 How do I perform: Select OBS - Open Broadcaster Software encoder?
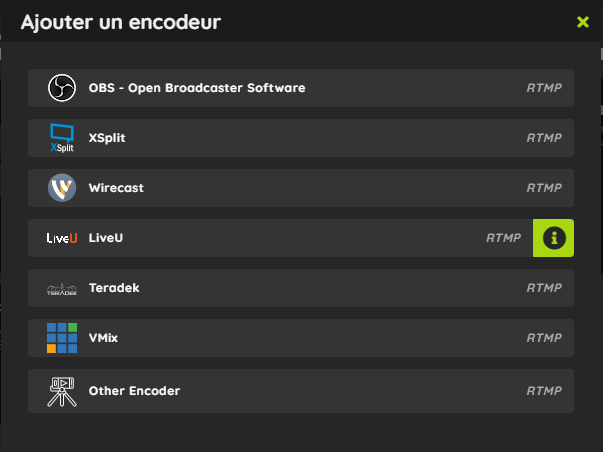click(301, 88)
